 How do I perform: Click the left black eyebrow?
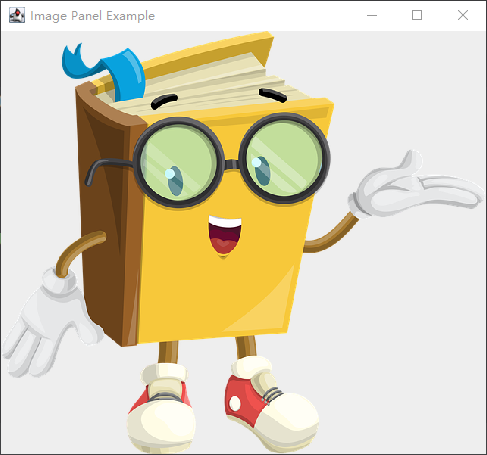pos(164,101)
